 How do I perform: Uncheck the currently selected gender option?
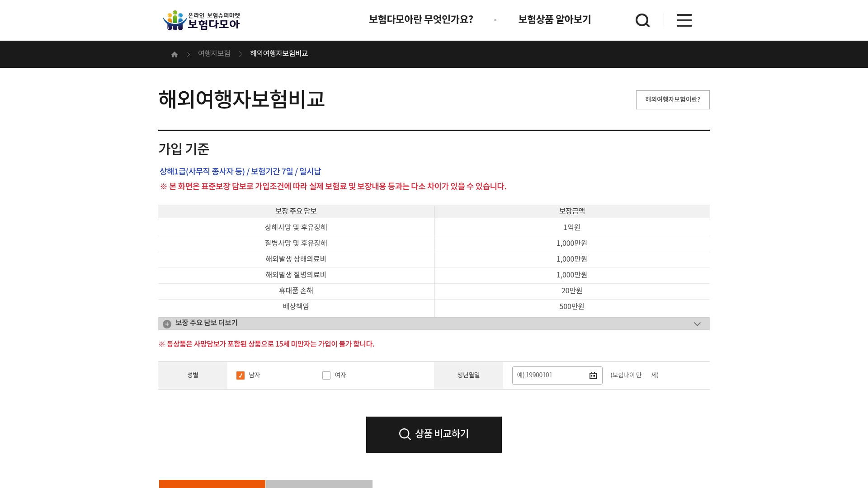pyautogui.click(x=240, y=375)
